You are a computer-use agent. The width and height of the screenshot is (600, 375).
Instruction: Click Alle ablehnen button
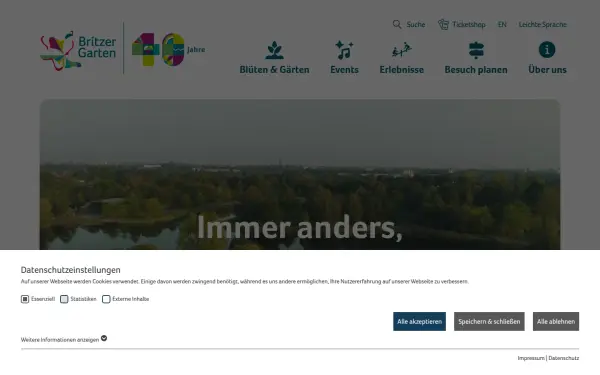click(556, 321)
